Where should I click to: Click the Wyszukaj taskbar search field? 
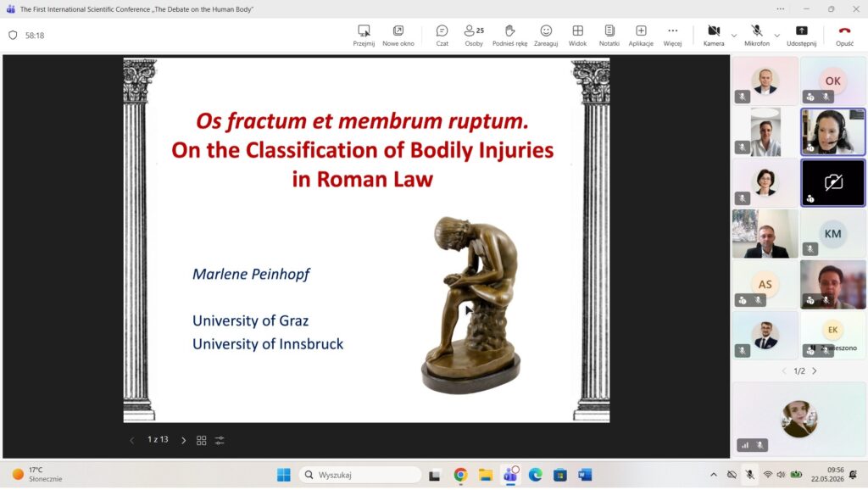pyautogui.click(x=360, y=475)
